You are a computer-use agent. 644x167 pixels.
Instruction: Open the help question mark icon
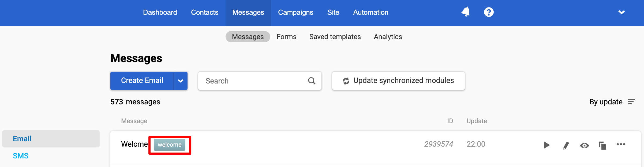coord(489,12)
